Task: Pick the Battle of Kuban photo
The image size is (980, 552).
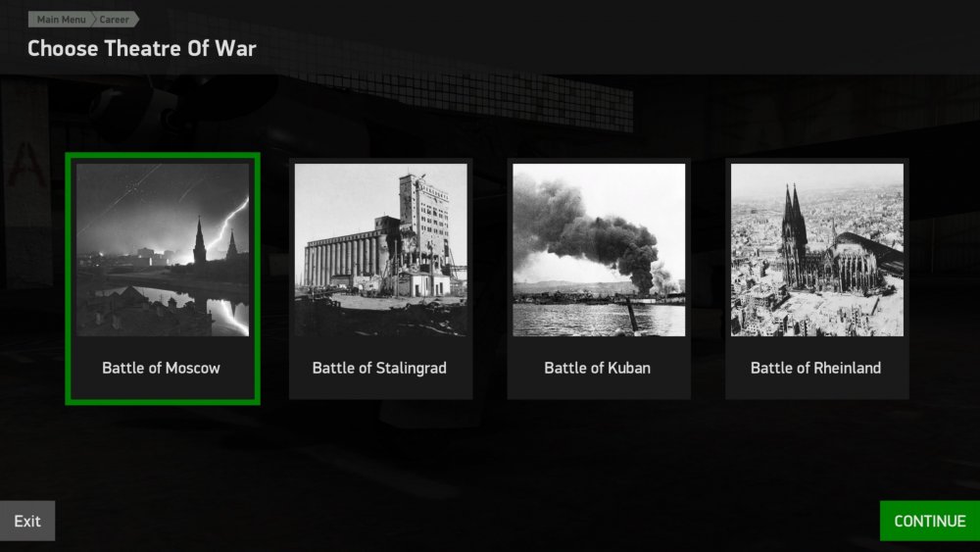Action: coord(599,250)
